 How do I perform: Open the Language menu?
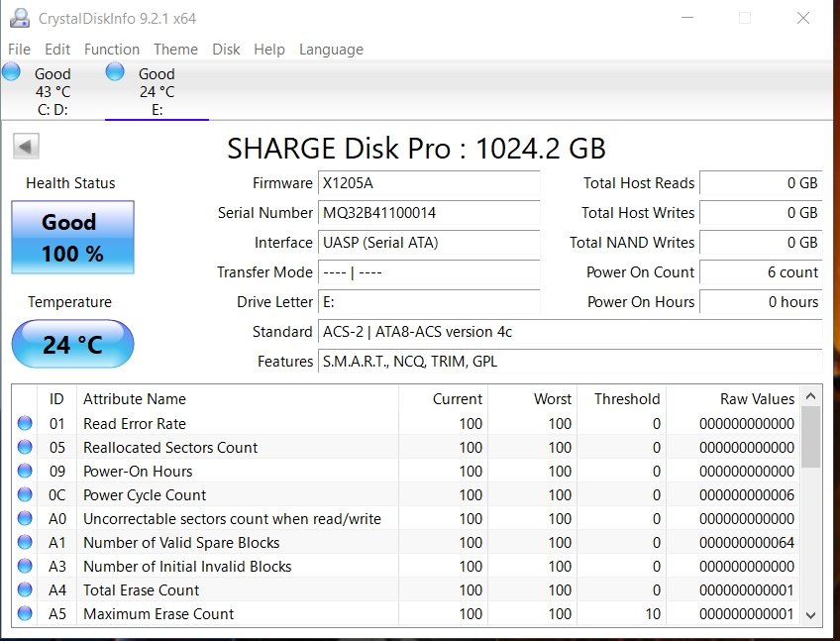pos(331,50)
